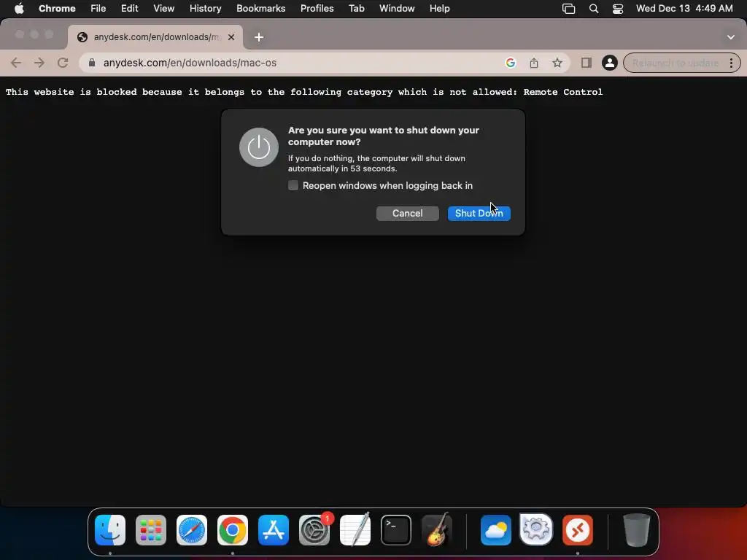This screenshot has width=747, height=560.
Task: Open GarageBand from the Dock
Action: click(x=437, y=529)
